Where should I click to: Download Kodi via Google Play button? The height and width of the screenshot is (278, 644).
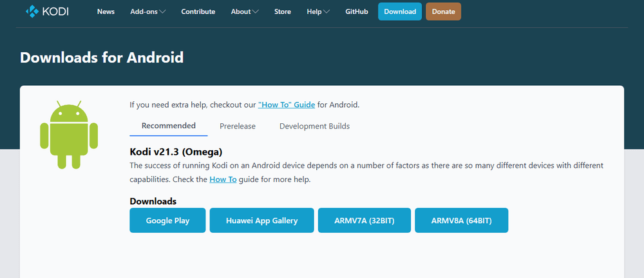pos(167,221)
